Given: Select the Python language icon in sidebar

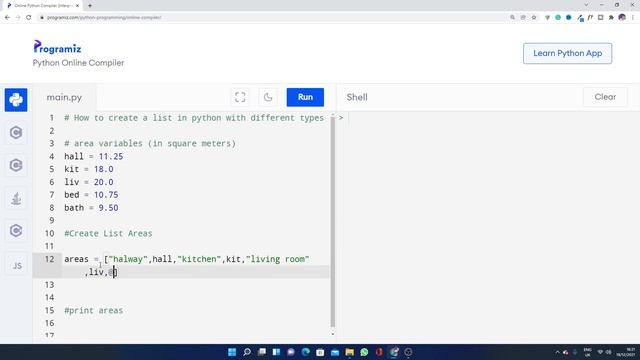Looking at the screenshot, I should click(x=16, y=100).
